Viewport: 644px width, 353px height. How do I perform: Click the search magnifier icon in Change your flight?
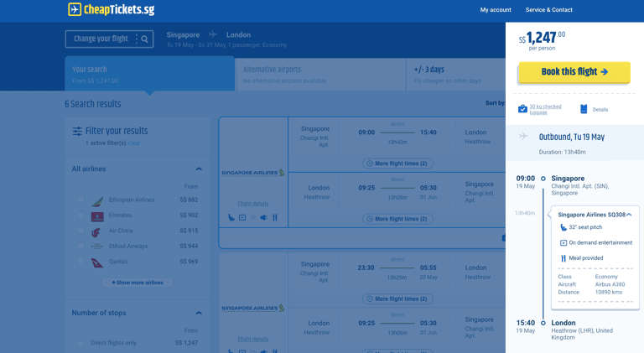(144, 39)
